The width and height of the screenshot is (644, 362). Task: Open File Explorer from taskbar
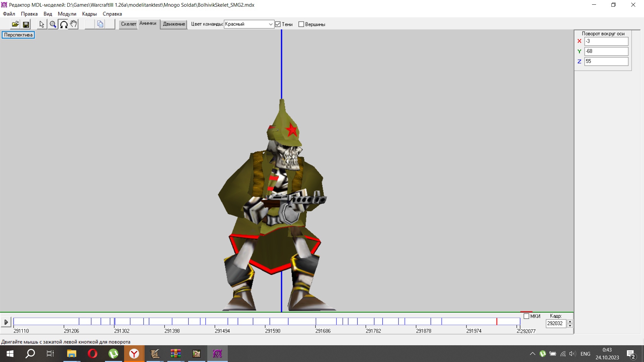[x=71, y=354]
